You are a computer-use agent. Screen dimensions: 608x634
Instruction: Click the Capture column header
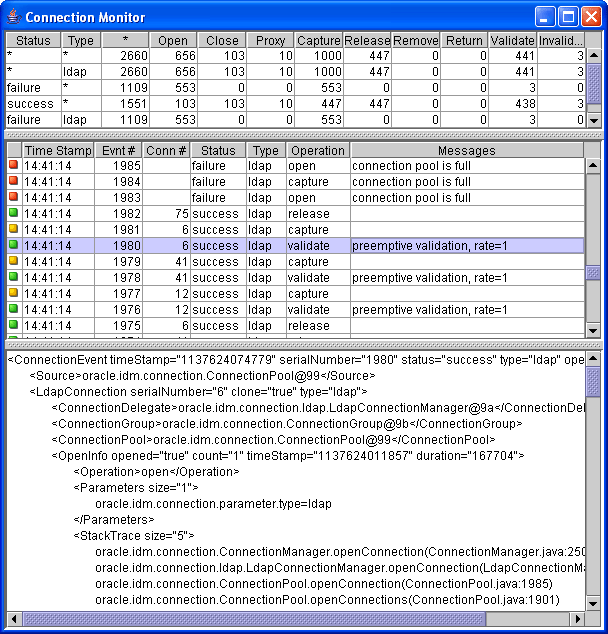click(319, 40)
